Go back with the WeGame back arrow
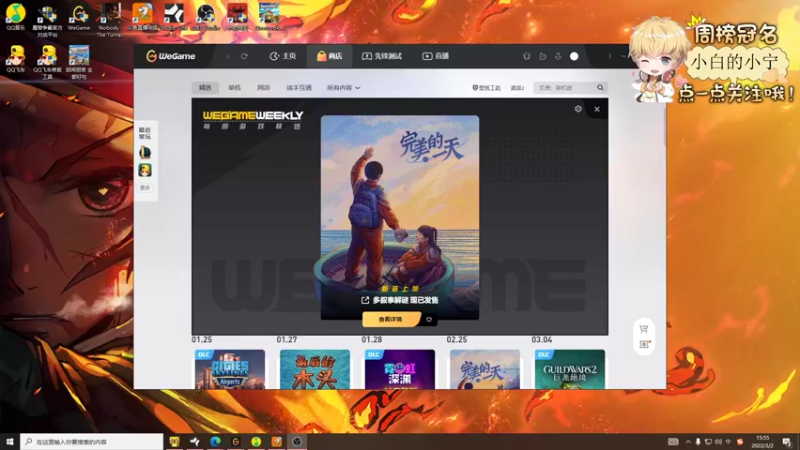Image resolution: width=800 pixels, height=450 pixels. pyautogui.click(x=229, y=56)
